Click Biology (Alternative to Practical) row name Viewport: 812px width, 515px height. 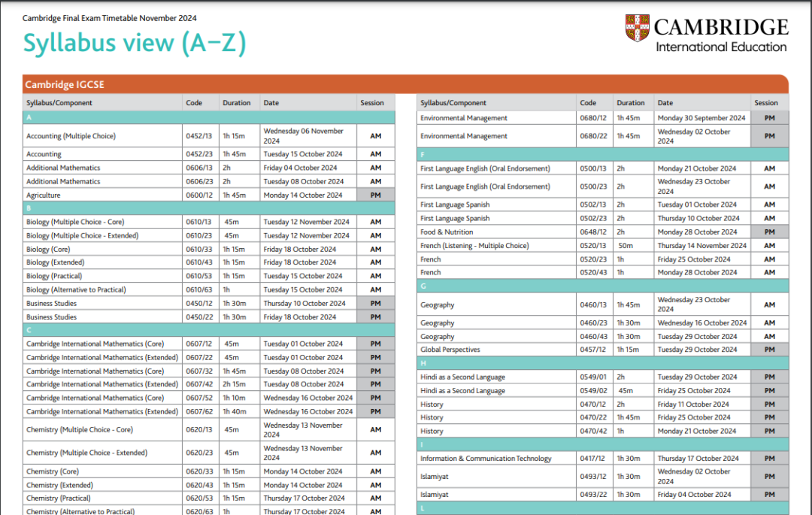point(76,290)
